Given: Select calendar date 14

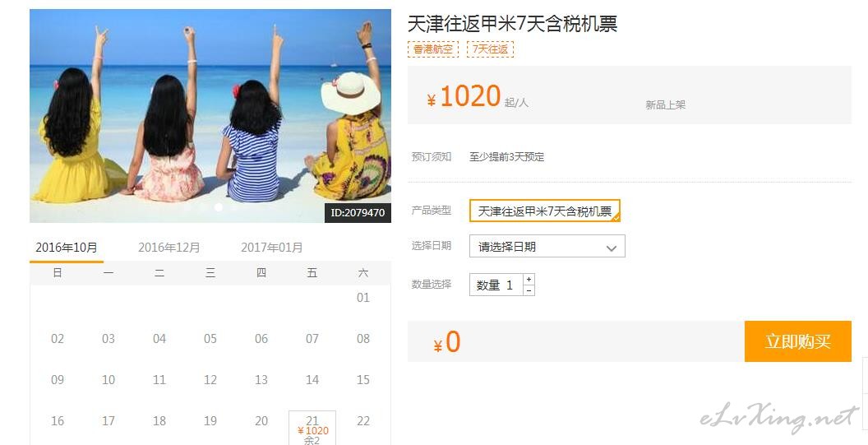Looking at the screenshot, I should (312, 380).
